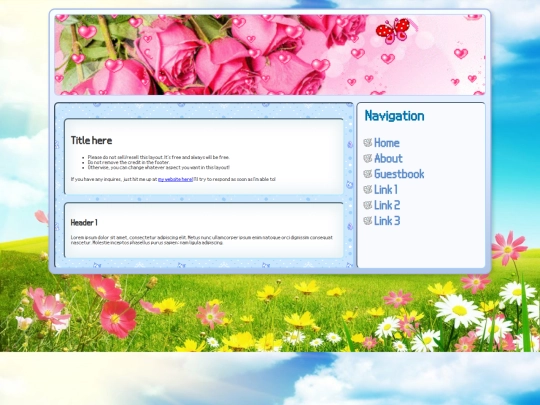This screenshot has width=540, height=405.
Task: Follow the Link 2 navigation entry
Action: click(x=387, y=205)
